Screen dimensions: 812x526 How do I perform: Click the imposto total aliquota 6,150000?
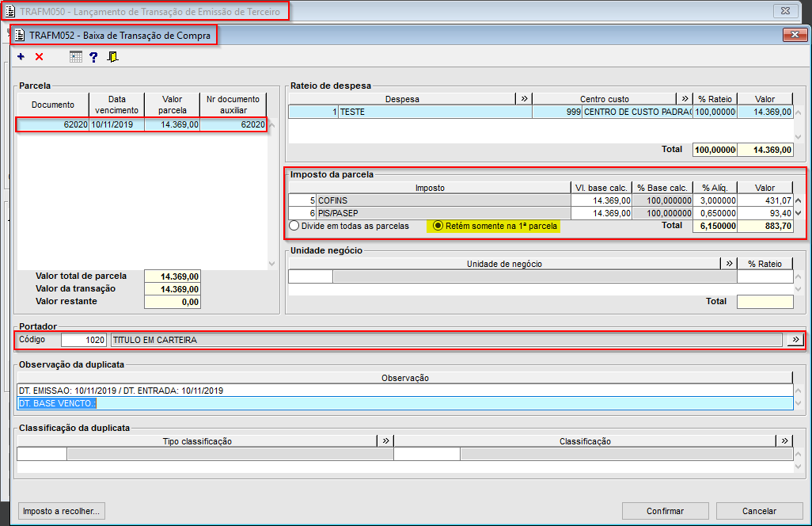(715, 226)
